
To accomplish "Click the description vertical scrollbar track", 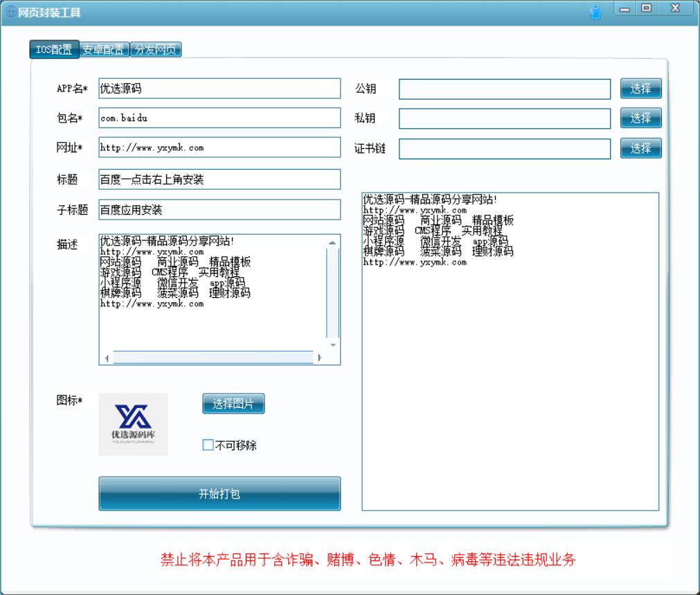I will coord(332,294).
